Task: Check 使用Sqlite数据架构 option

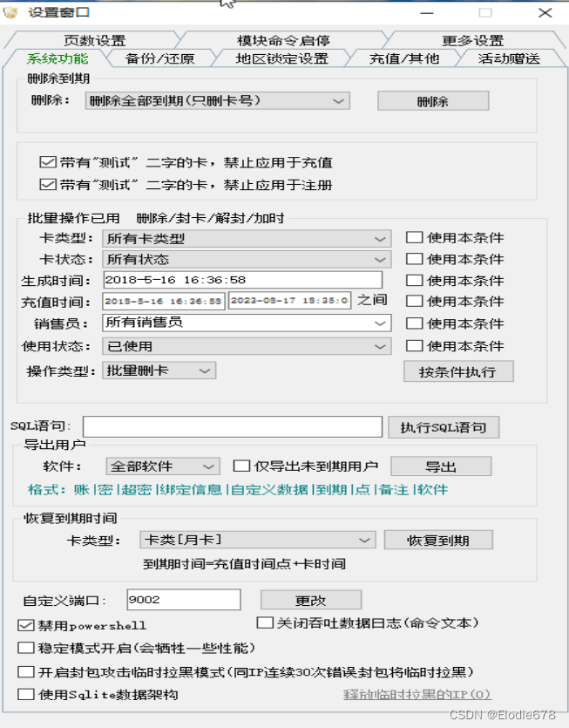Action: tap(26, 695)
